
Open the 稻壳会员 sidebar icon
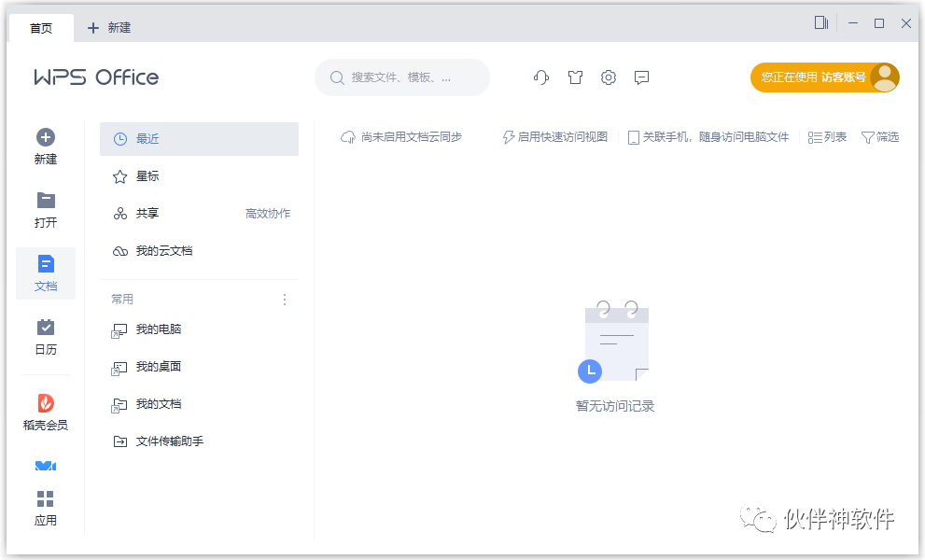click(x=45, y=412)
